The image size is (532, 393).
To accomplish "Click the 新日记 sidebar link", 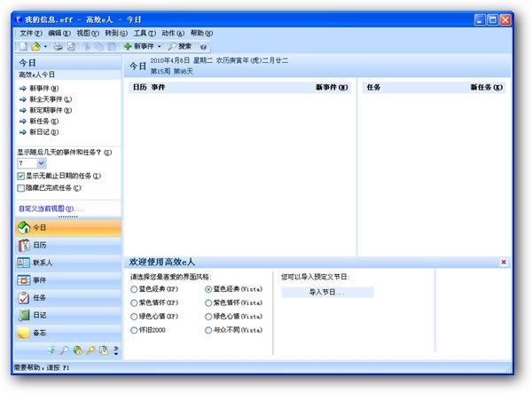I will 44,131.
